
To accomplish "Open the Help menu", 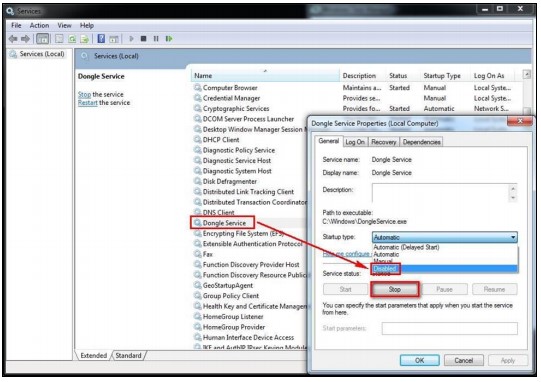I will point(87,26).
